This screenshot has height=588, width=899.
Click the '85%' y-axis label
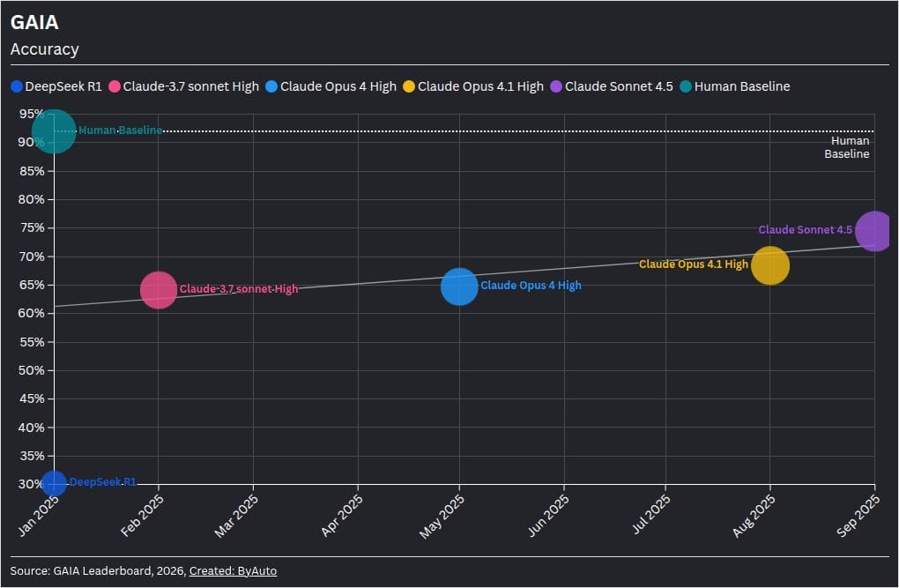(32, 171)
